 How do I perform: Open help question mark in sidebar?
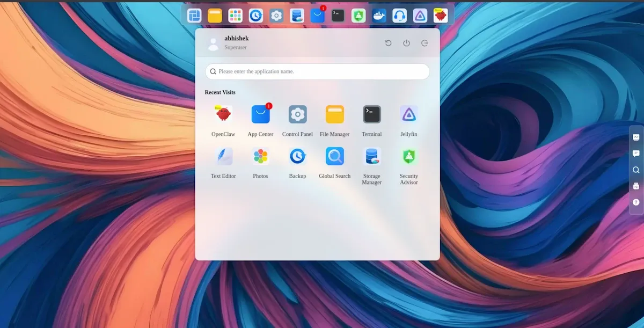636,202
